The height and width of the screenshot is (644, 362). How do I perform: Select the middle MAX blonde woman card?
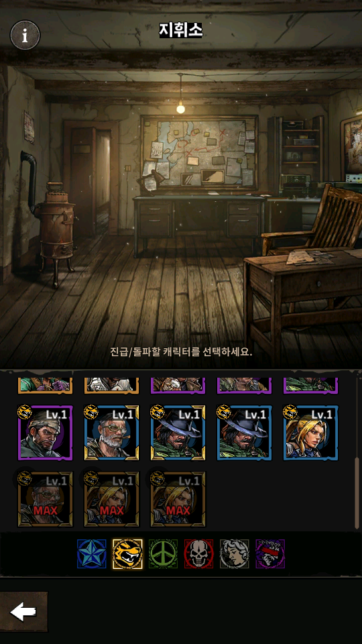click(112, 499)
